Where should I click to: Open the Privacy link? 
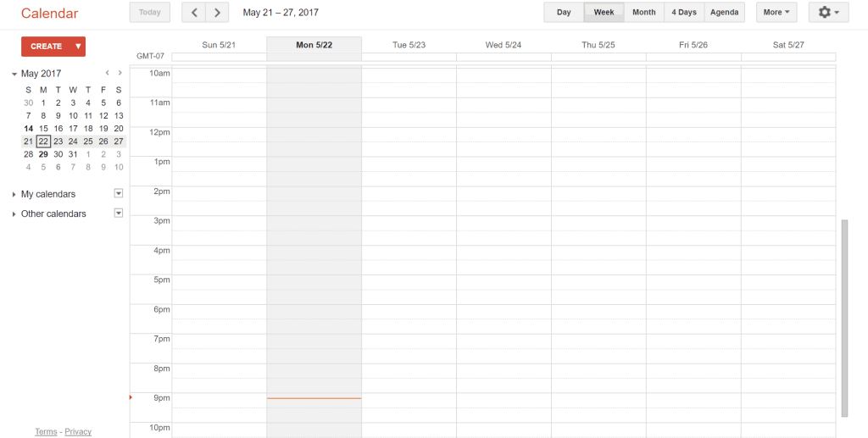click(78, 431)
